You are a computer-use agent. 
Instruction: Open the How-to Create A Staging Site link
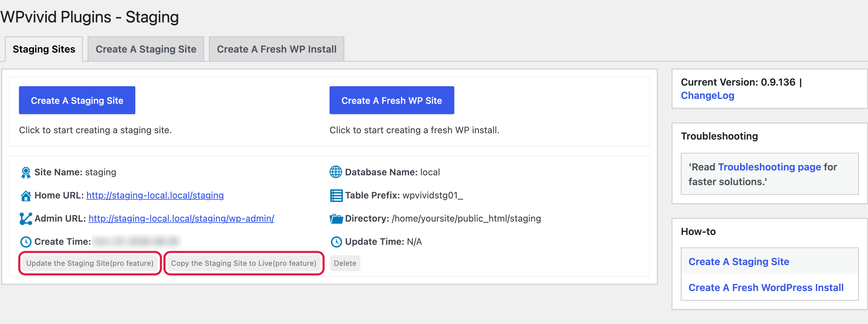coord(739,262)
